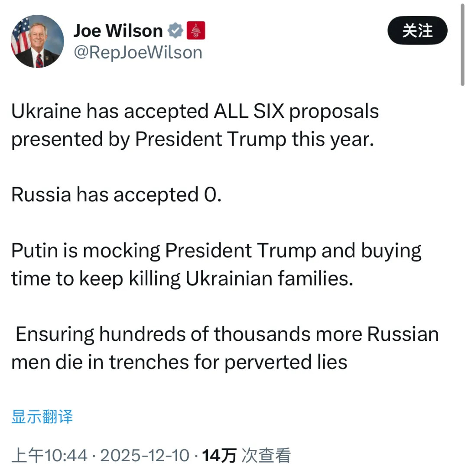Click the "presented by President Trump this year" line
The image size is (468, 476).
point(192,140)
